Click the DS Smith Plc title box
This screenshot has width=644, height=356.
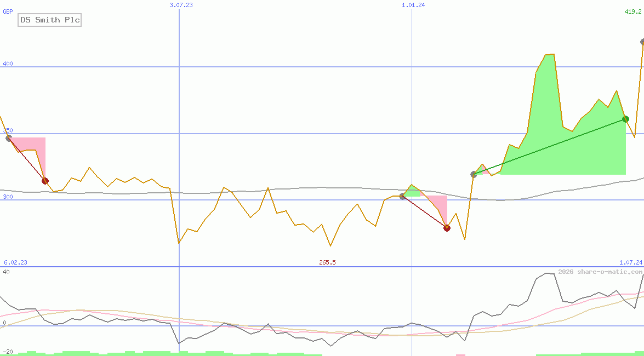pyautogui.click(x=50, y=20)
